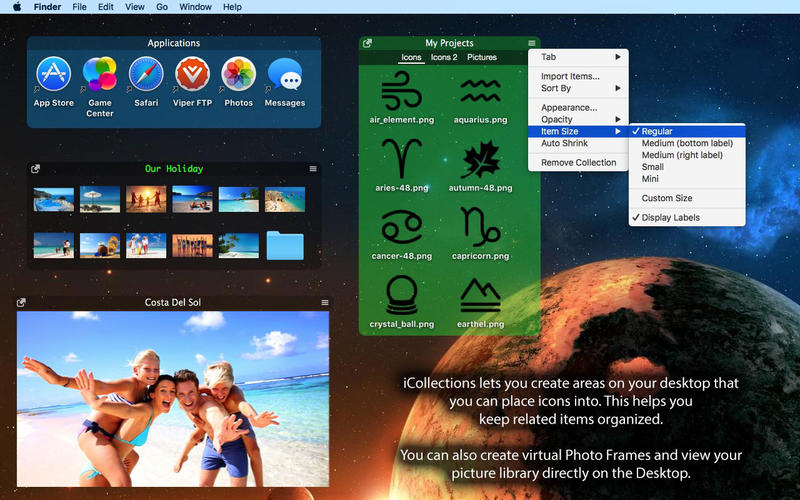Viewport: 800px width, 500px height.
Task: Open the View menu
Action: [135, 7]
